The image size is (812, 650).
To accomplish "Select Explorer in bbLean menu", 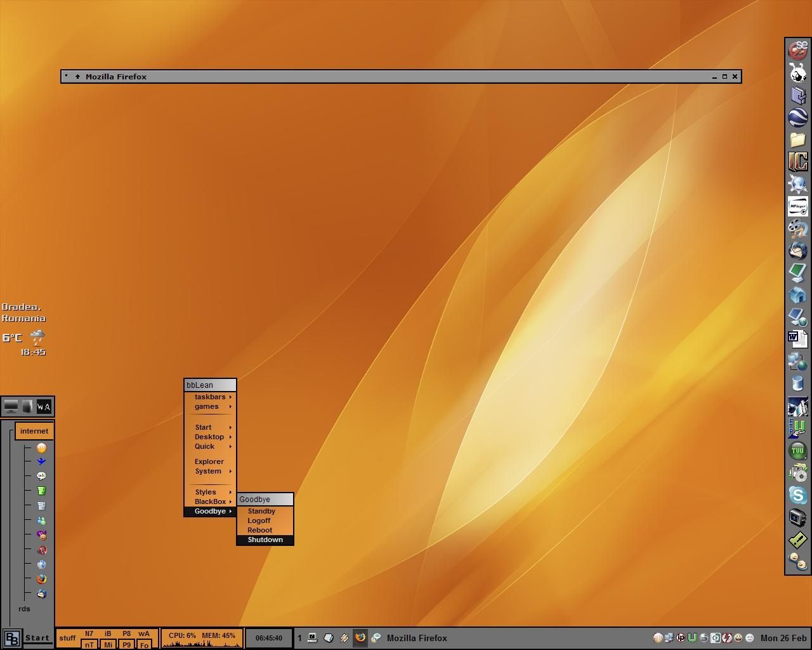I will [210, 461].
